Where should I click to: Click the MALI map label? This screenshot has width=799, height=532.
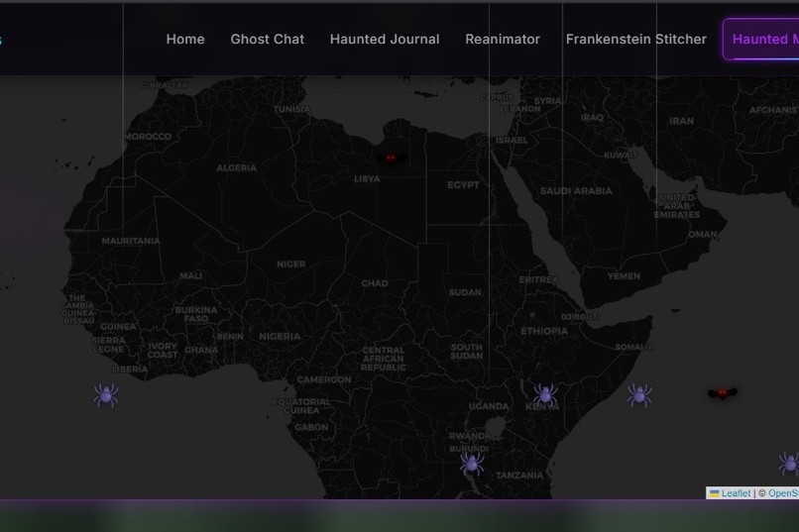pyautogui.click(x=190, y=276)
